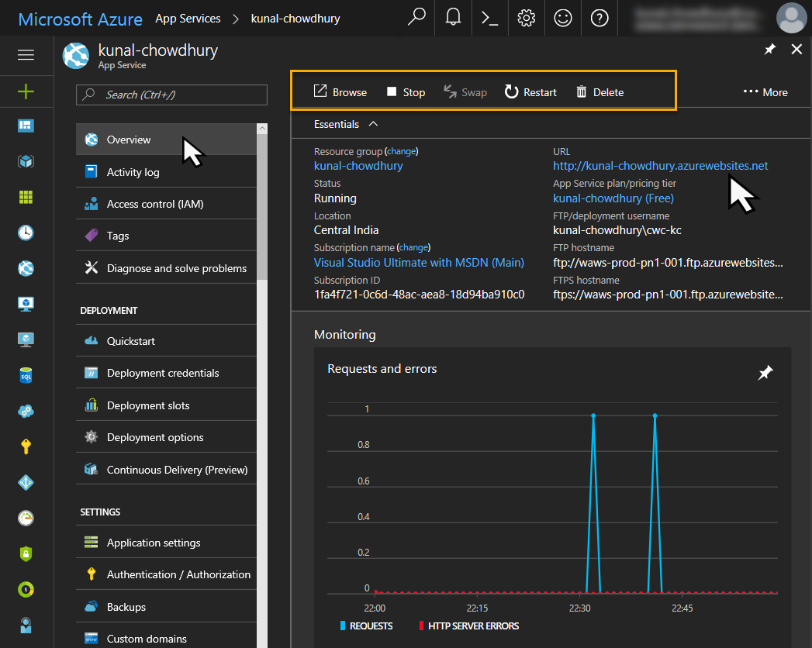Open Access control (IAM)
The image size is (812, 648).
tap(166, 204)
